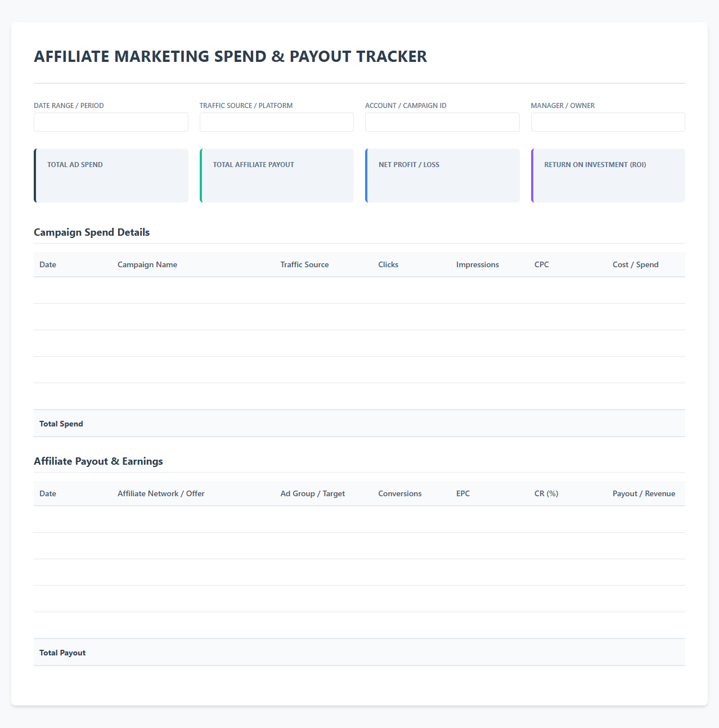Click the 'EPC' column header
This screenshot has width=719, height=728.
tap(463, 493)
